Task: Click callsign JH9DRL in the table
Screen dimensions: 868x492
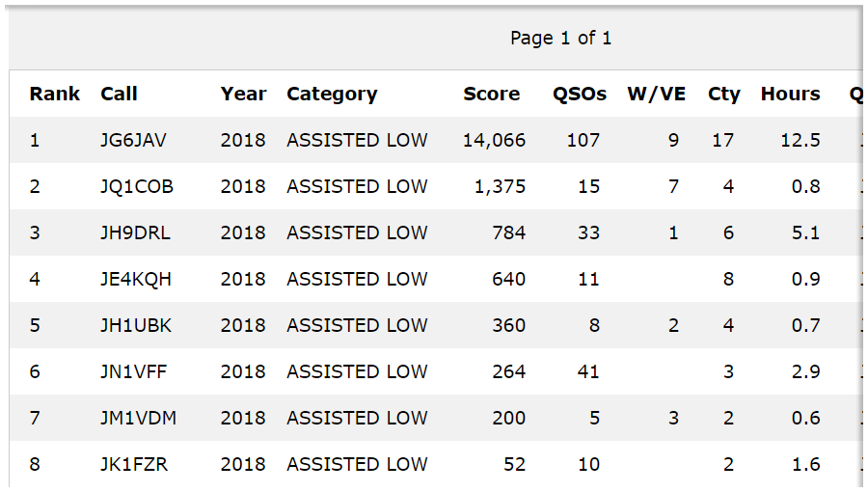Action: [135, 232]
